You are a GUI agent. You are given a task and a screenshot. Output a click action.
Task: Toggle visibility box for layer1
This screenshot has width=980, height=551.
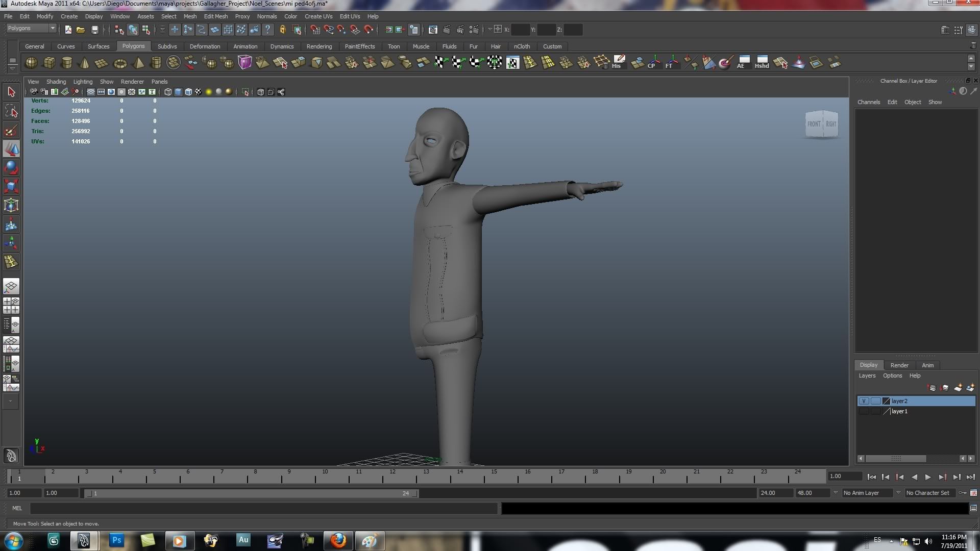pyautogui.click(x=864, y=411)
